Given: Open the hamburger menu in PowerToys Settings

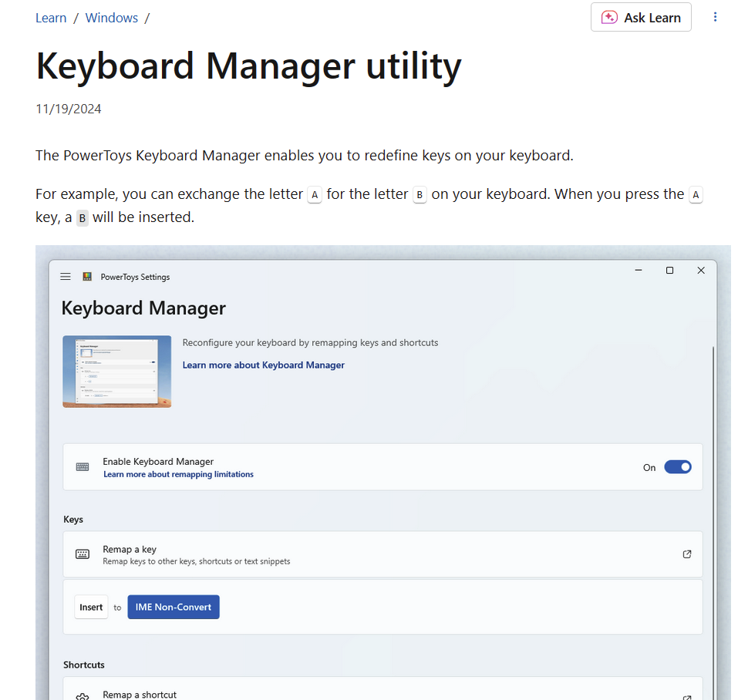Looking at the screenshot, I should (66, 277).
